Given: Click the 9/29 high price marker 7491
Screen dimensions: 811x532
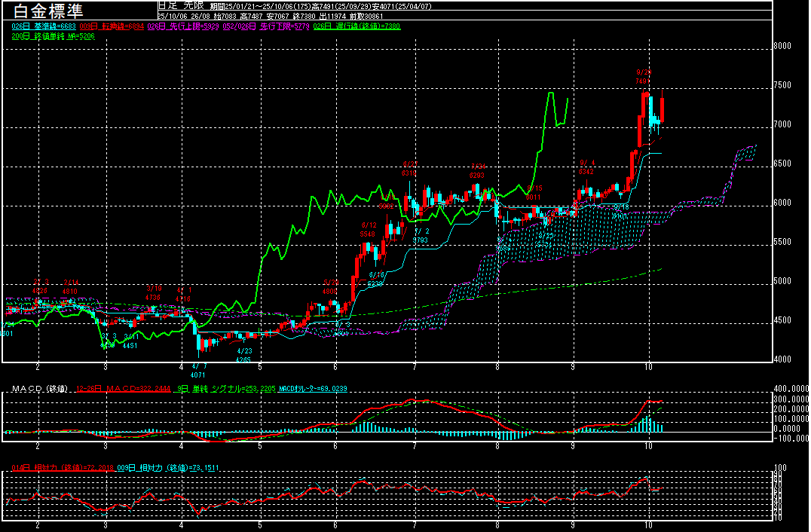Looking at the screenshot, I should pyautogui.click(x=643, y=81).
